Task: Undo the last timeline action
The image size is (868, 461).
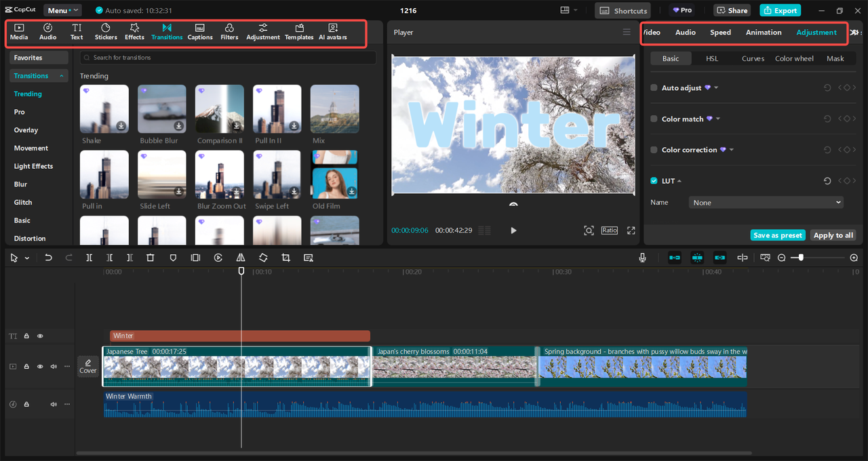Action: [48, 258]
